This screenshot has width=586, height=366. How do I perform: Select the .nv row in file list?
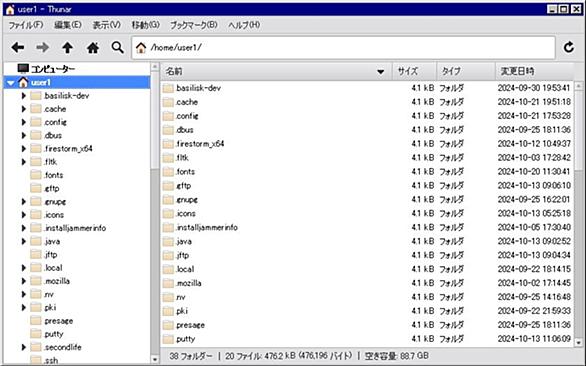[367, 297]
